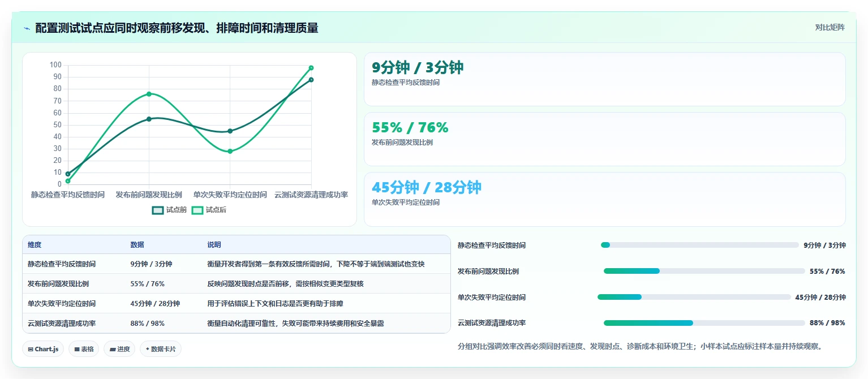Click the chart x-axis label 云测试资源清理成功率

311,195
